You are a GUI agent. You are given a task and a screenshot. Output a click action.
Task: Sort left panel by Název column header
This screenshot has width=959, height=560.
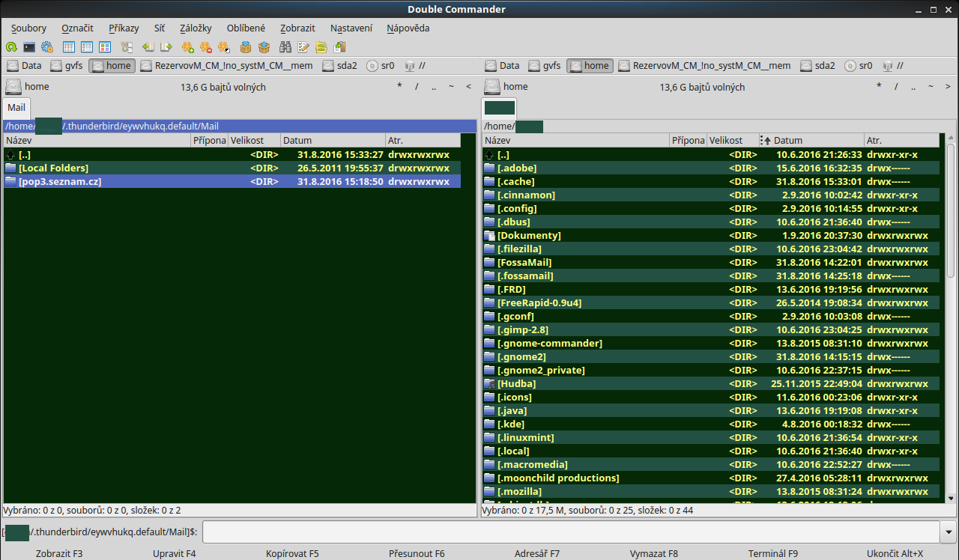[x=97, y=140]
